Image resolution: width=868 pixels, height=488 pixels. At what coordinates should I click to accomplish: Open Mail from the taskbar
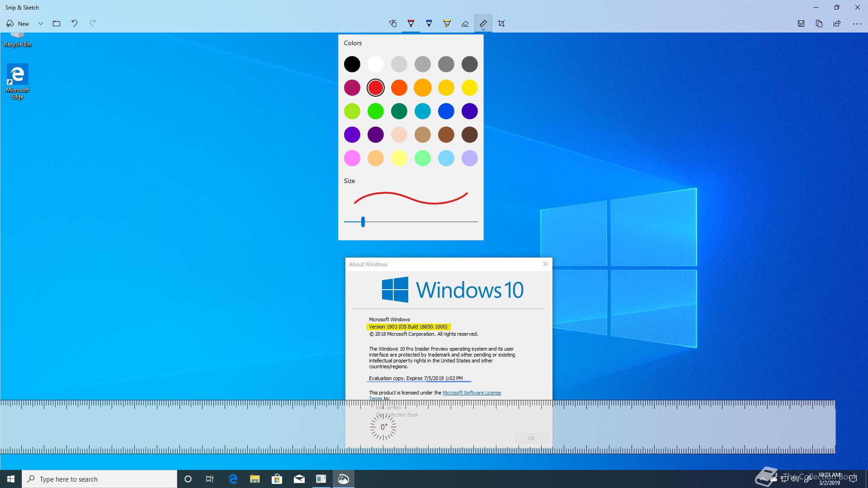299,479
